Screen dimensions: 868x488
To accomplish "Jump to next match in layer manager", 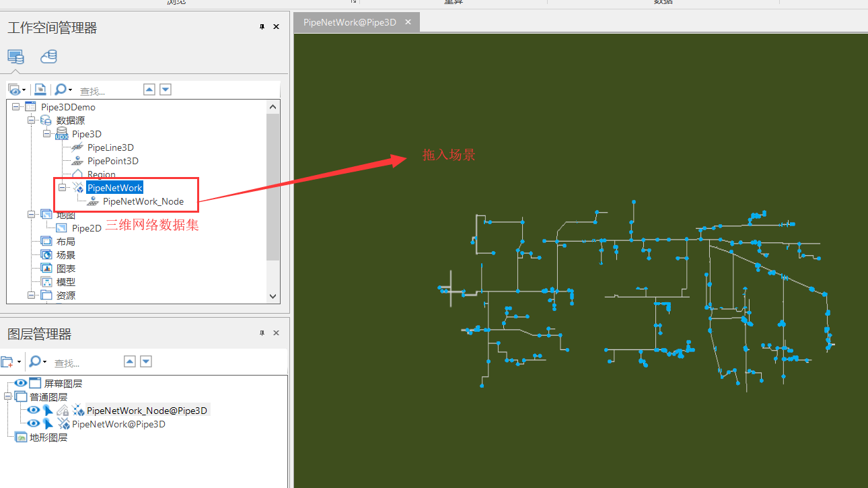I will 145,361.
